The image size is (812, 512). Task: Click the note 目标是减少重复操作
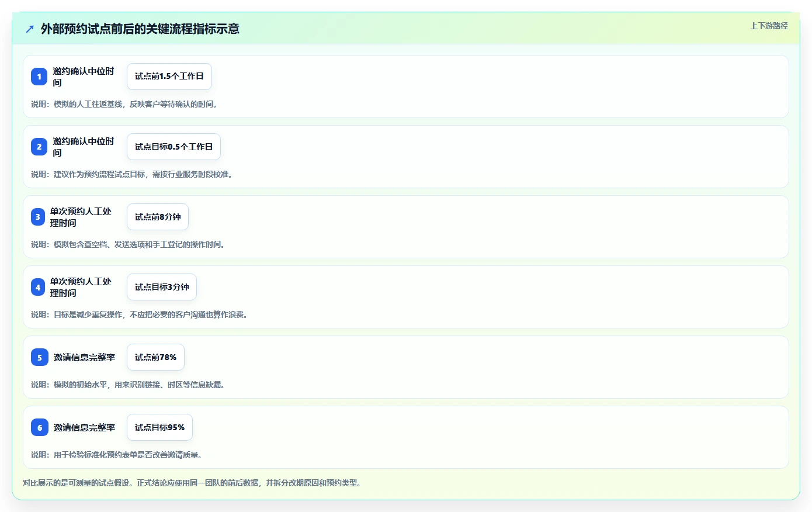(x=139, y=314)
